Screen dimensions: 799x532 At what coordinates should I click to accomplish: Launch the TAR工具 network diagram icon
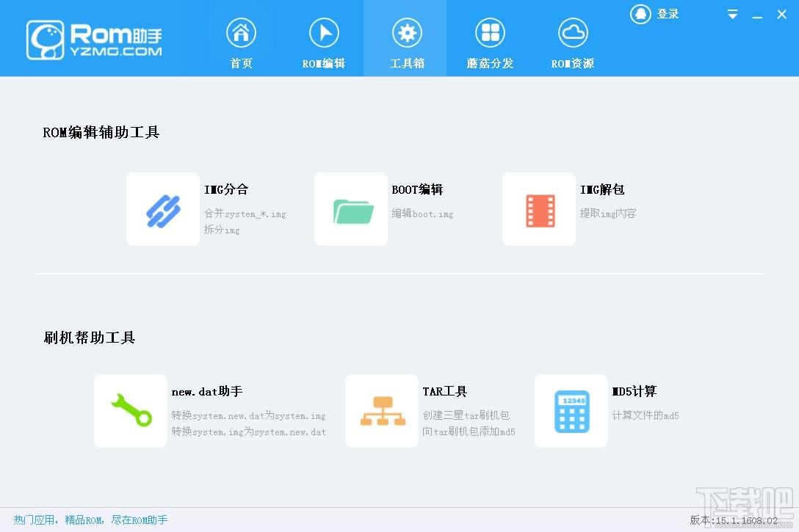382,411
